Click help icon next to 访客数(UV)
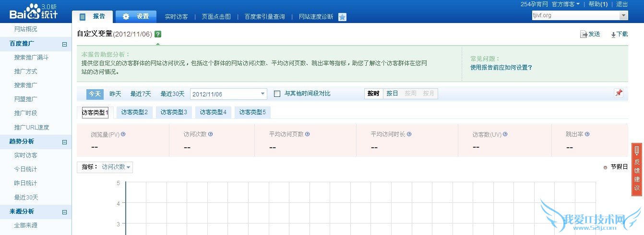 (x=505, y=134)
